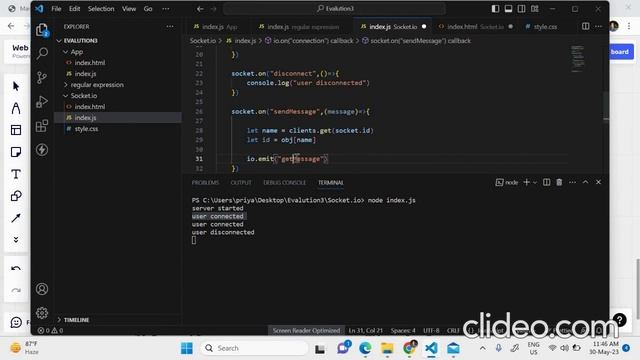Image resolution: width=640 pixels, height=360 pixels.
Task: Split the terminal
Action: 546,182
